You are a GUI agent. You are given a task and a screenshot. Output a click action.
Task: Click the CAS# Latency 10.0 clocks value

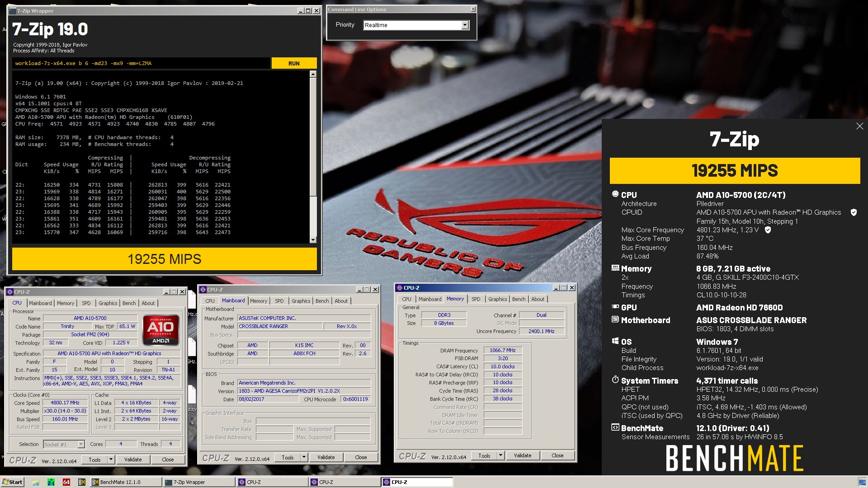pos(503,367)
